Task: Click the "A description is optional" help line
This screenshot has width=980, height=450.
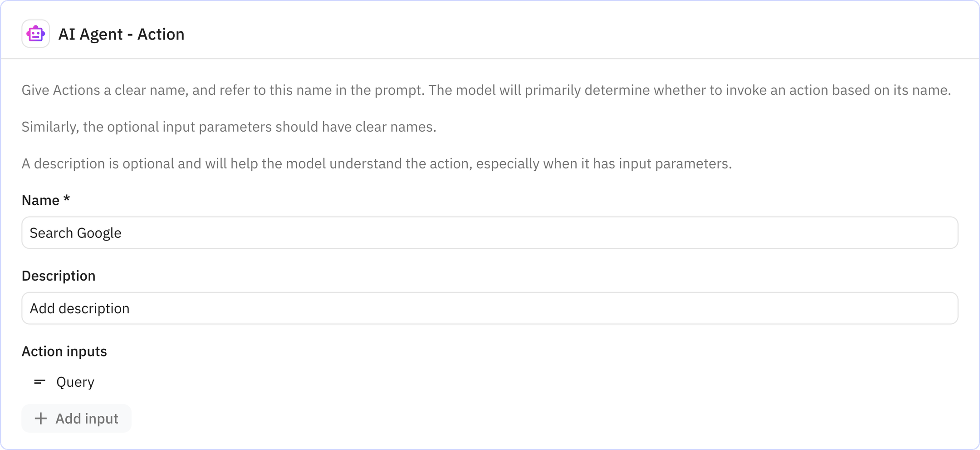Action: (377, 163)
